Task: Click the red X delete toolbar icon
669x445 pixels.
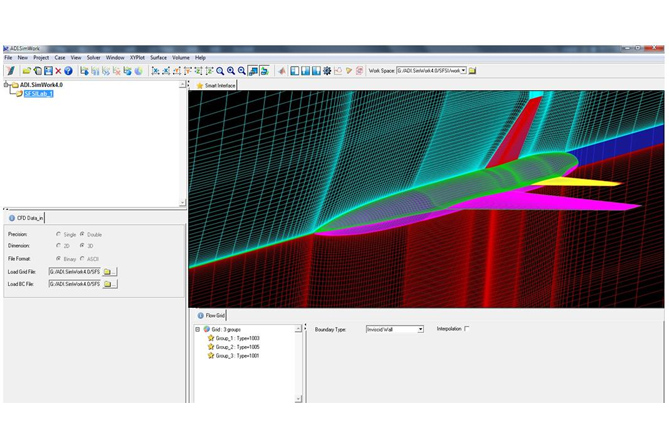Action: 58,71
